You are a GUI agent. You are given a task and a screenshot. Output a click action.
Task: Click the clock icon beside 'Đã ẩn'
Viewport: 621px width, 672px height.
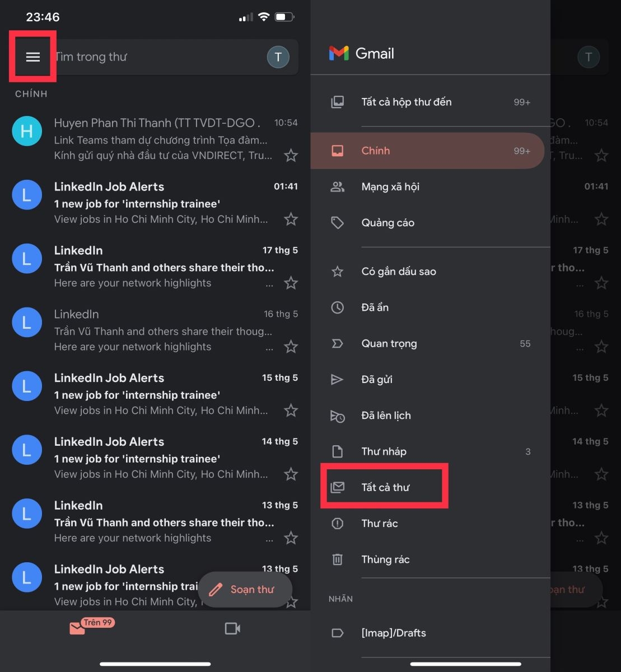[337, 307]
